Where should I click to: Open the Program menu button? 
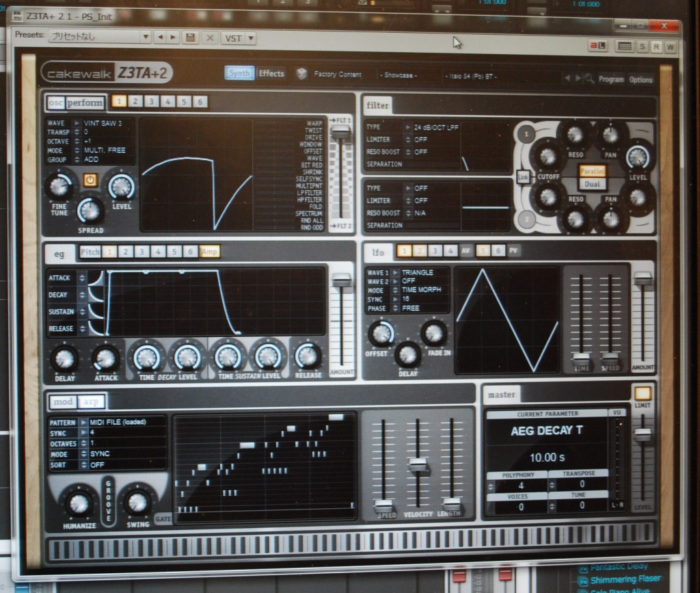point(610,79)
